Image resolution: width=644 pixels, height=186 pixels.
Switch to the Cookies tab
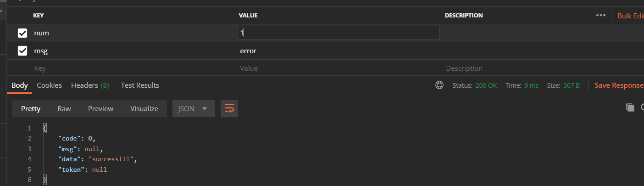coord(49,85)
